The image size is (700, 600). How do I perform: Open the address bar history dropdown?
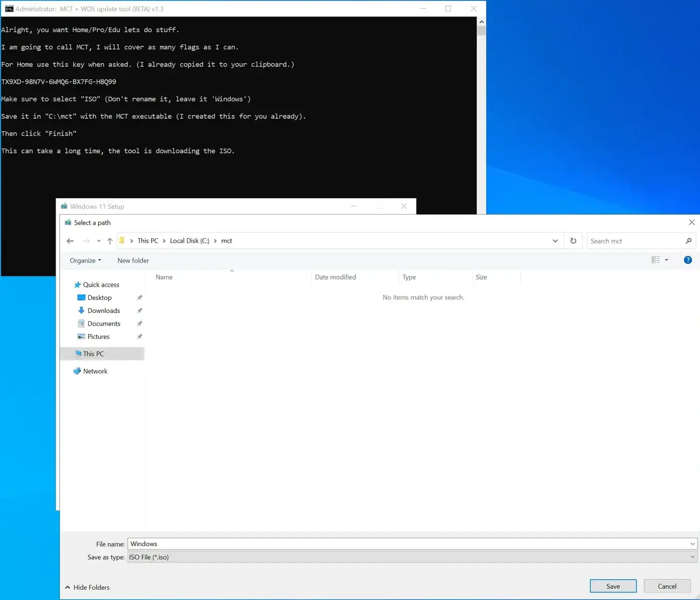pyautogui.click(x=555, y=241)
